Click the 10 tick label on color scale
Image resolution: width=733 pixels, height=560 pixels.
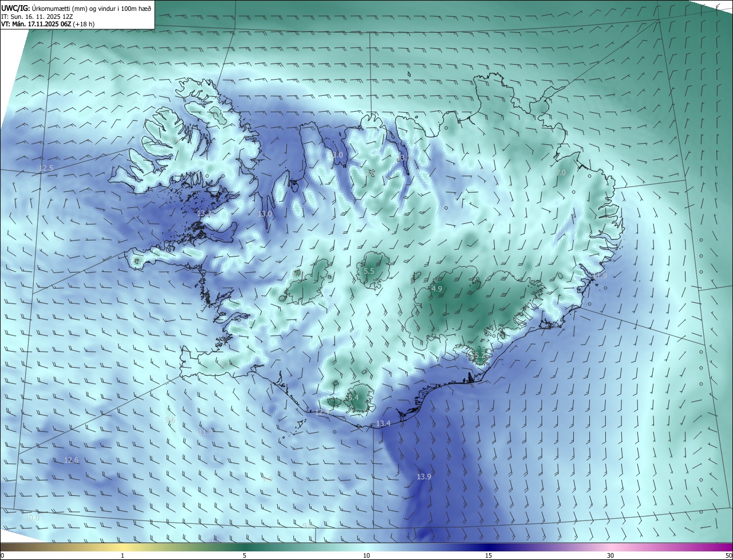coord(366,555)
